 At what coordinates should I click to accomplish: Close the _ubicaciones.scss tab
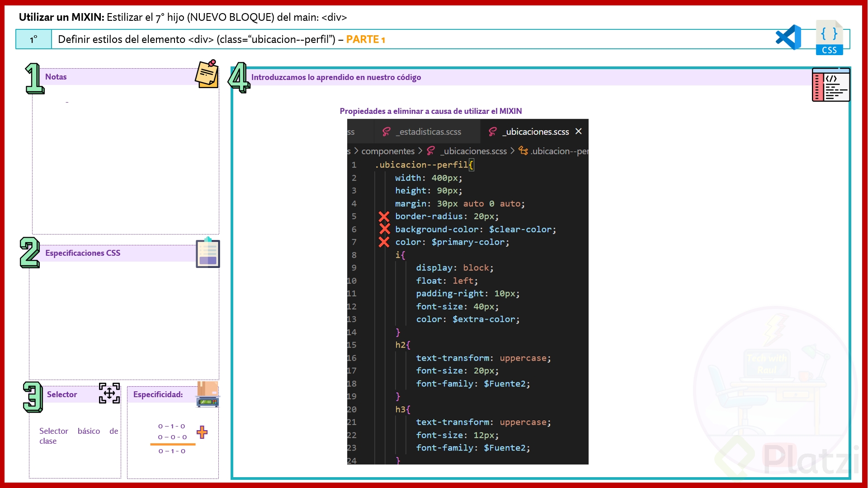(579, 131)
